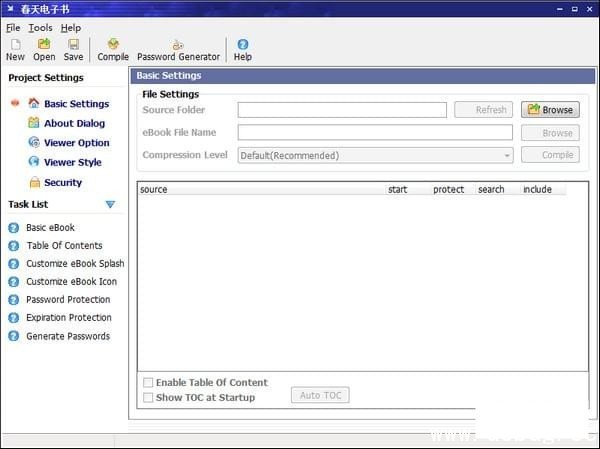Open the File menu
This screenshot has width=600, height=449.
click(x=13, y=28)
